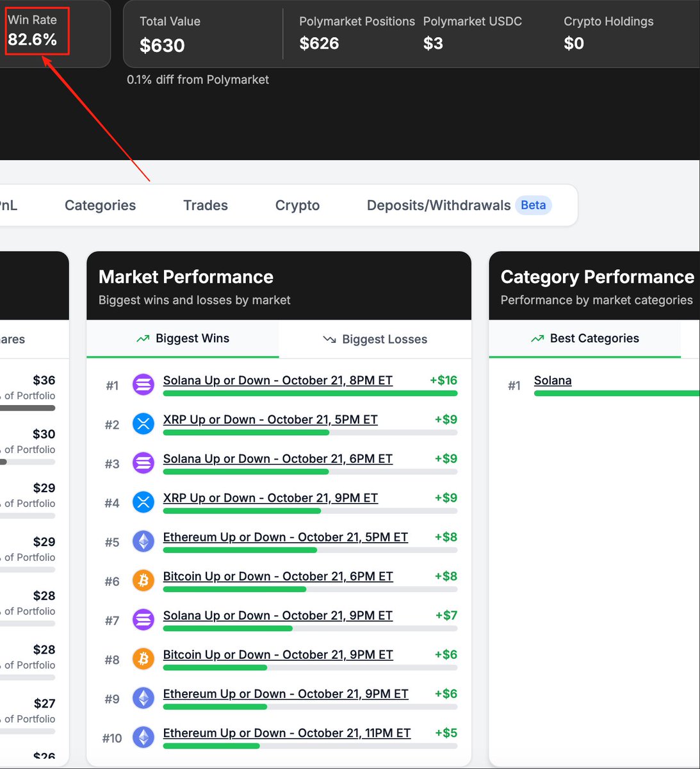700x769 pixels.
Task: Select the Biggest Wins tab
Action: pos(183,338)
